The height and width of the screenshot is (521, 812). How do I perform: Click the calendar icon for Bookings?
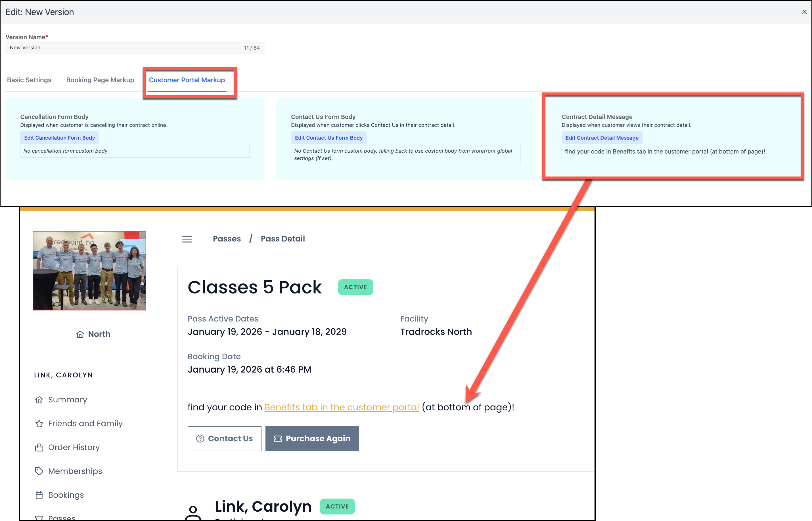pos(39,495)
